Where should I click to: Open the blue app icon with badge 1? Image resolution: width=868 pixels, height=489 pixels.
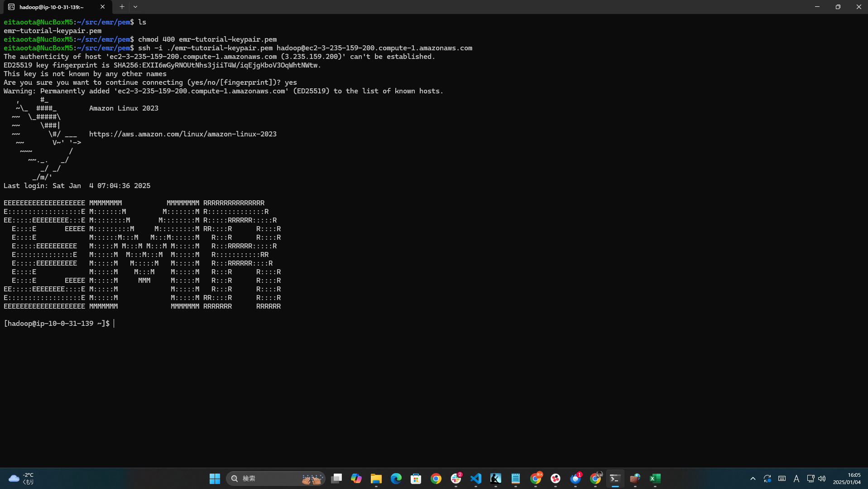click(575, 479)
